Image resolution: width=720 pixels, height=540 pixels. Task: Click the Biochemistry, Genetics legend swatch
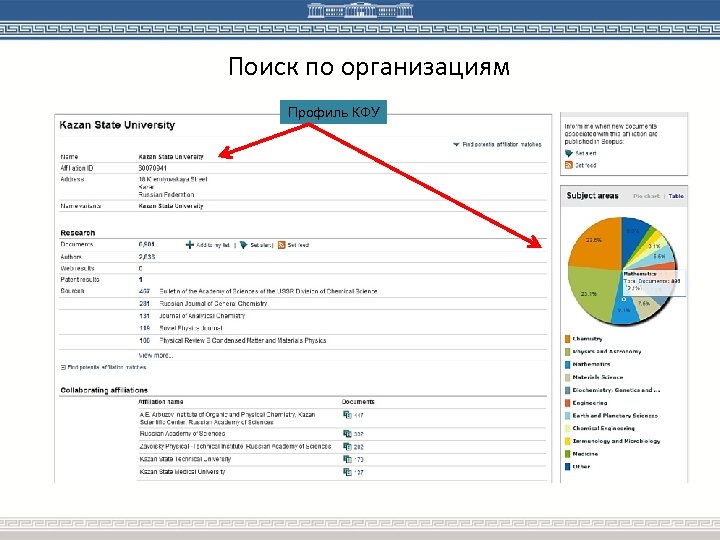pyautogui.click(x=568, y=390)
